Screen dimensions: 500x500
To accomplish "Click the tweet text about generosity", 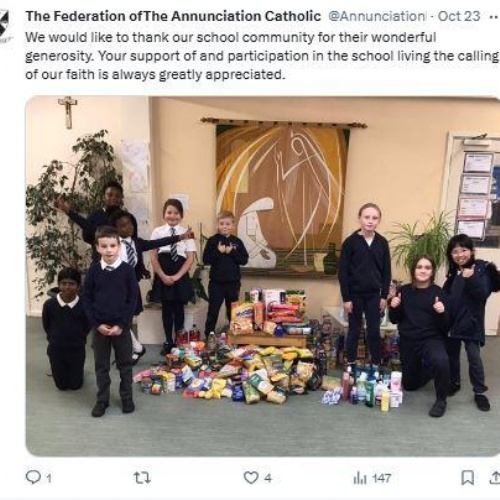I will tap(262, 56).
